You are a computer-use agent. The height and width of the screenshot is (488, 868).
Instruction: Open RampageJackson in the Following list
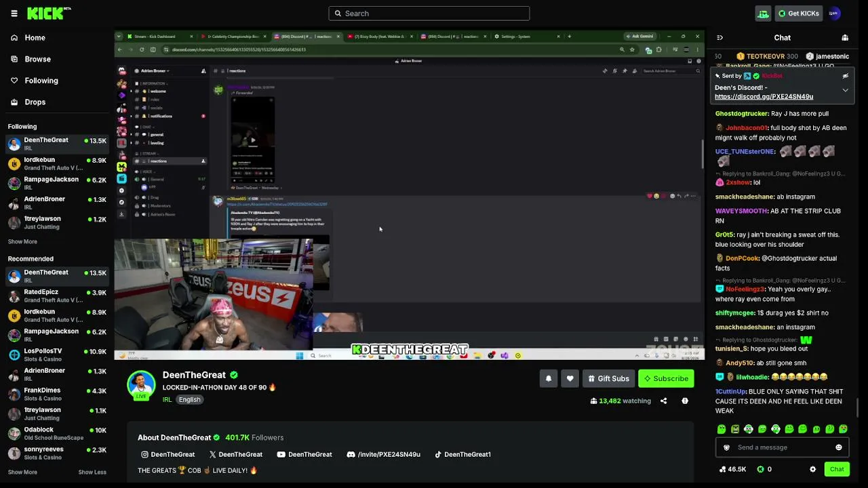57,184
